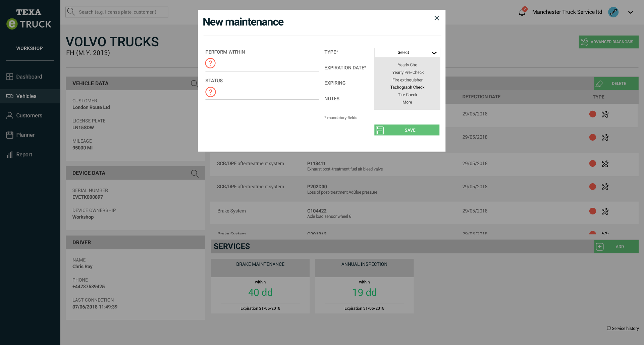The height and width of the screenshot is (345, 644).
Task: Click the ADD service button
Action: coord(616,247)
